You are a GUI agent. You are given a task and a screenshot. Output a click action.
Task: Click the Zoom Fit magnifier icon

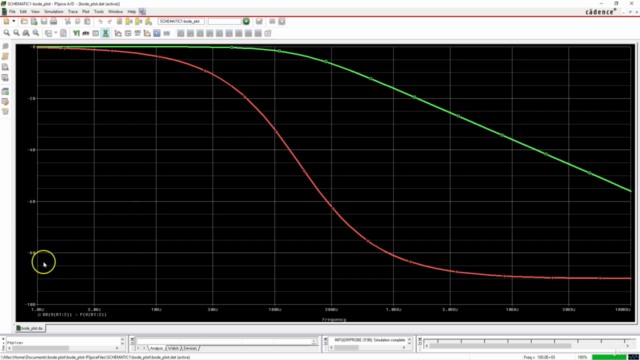(36, 33)
